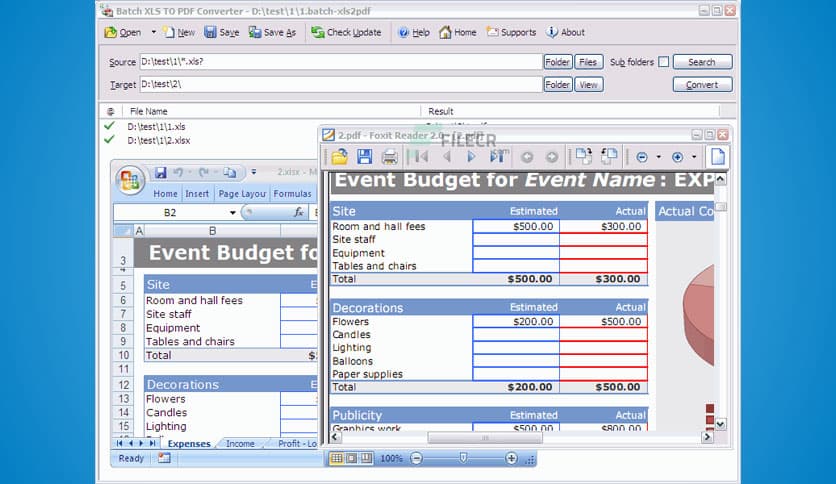Open the Excel Office Button

(x=130, y=180)
